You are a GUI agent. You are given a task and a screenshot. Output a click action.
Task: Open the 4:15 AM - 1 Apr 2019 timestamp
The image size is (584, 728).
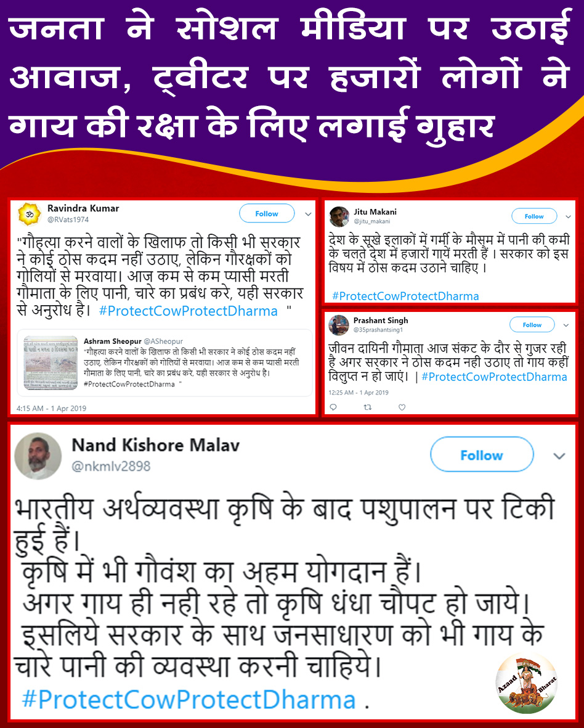52,408
